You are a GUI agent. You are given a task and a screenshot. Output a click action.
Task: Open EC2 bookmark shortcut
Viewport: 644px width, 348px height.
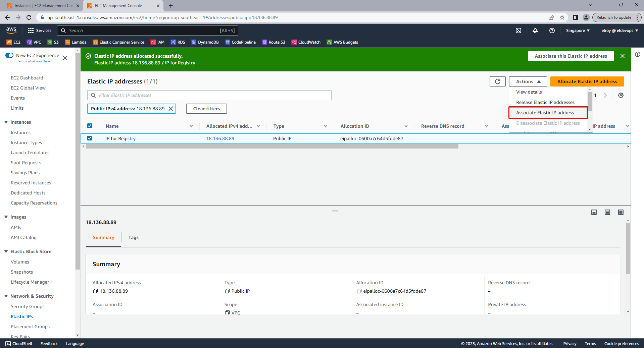tap(14, 42)
